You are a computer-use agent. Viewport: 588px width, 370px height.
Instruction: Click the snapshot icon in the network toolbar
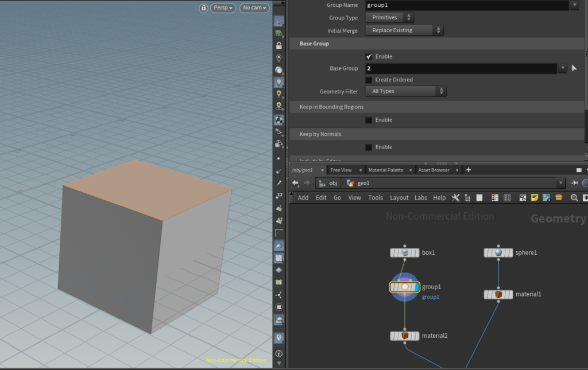(x=523, y=197)
